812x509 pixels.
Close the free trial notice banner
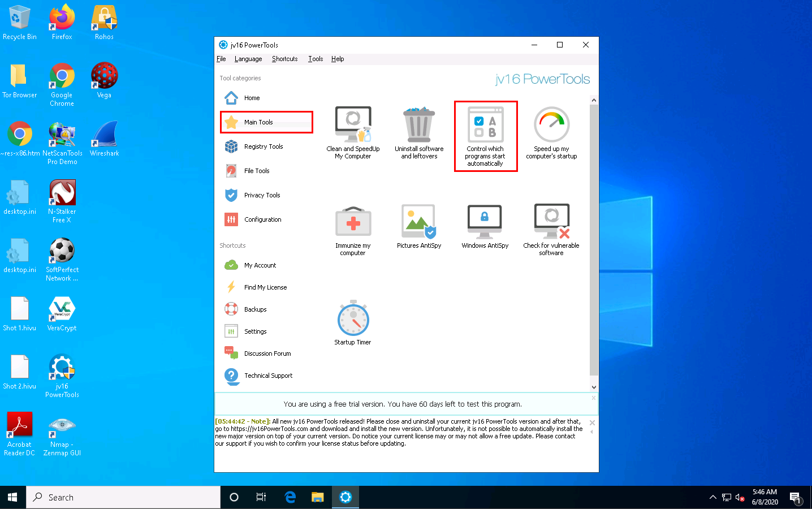[594, 398]
